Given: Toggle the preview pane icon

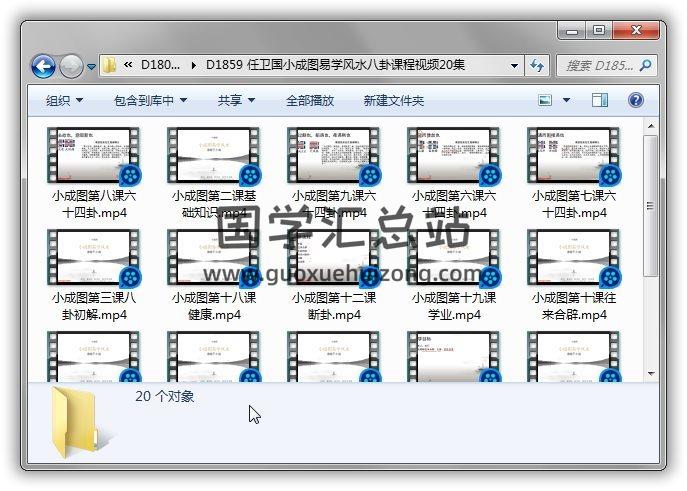Looking at the screenshot, I should [600, 100].
